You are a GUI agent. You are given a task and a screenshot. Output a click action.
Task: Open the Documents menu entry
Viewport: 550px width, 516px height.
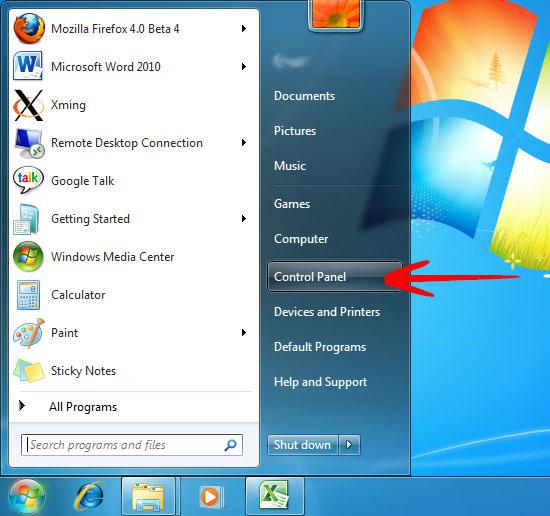(304, 96)
